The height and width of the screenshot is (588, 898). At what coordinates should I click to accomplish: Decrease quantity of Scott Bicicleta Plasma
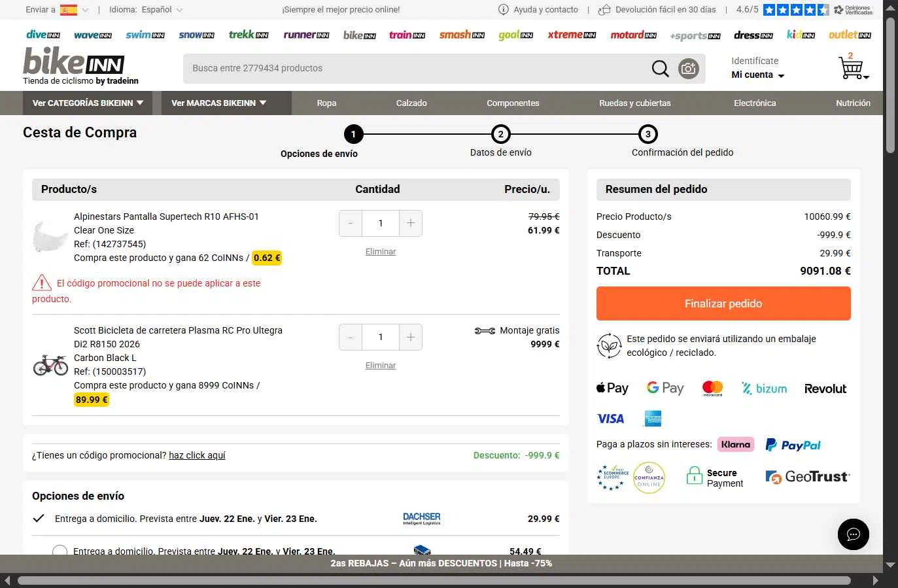tap(351, 337)
